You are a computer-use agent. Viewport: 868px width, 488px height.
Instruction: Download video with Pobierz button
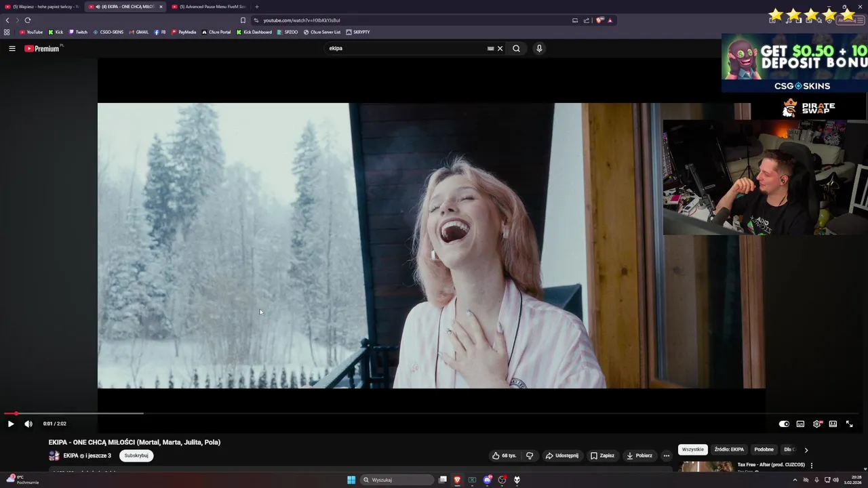pos(639,455)
